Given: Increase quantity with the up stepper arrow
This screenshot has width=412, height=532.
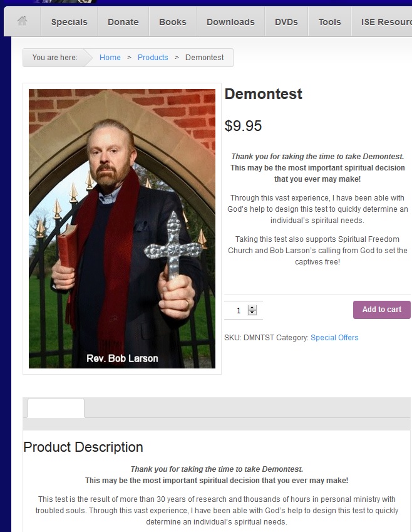Looking at the screenshot, I should click(x=252, y=308).
